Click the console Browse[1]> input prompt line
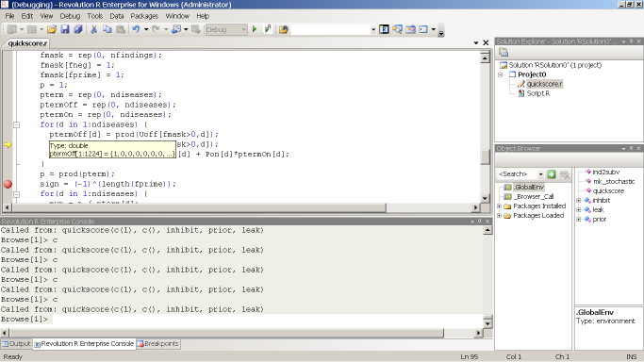 241,320
